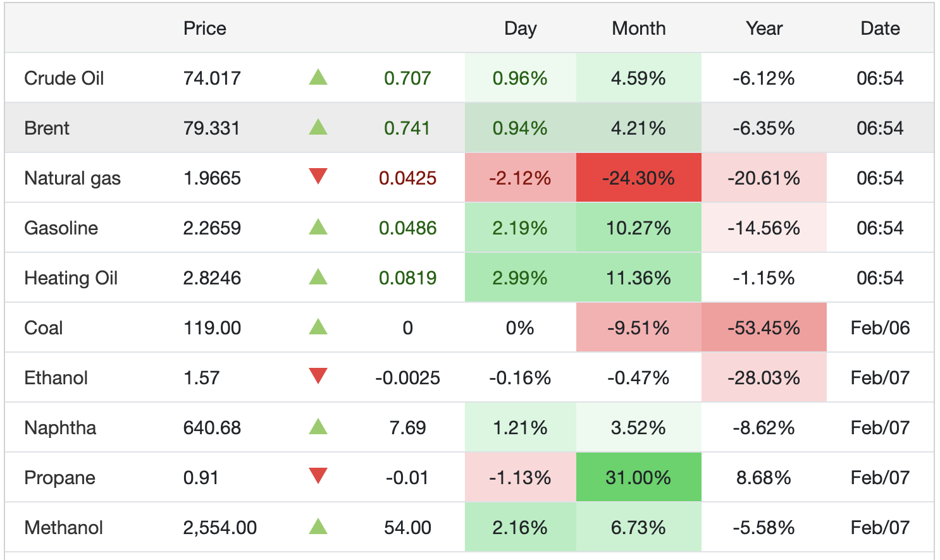Click the green up arrow for Heating Oil
Screen dimensions: 940x560
(318, 277)
